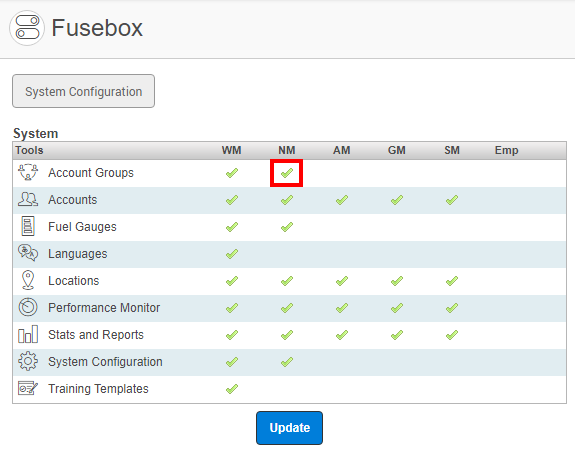Enable Emp access for Locations
The height and width of the screenshot is (456, 575).
pyautogui.click(x=507, y=281)
